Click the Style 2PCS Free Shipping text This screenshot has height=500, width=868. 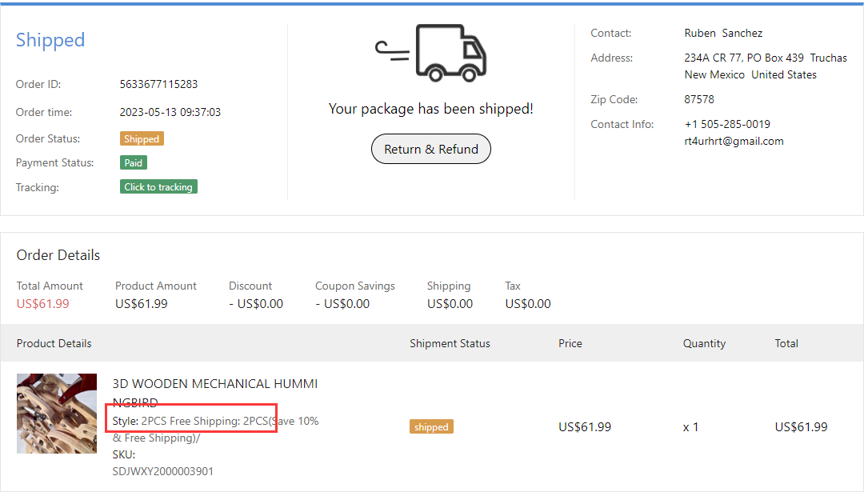(191, 421)
